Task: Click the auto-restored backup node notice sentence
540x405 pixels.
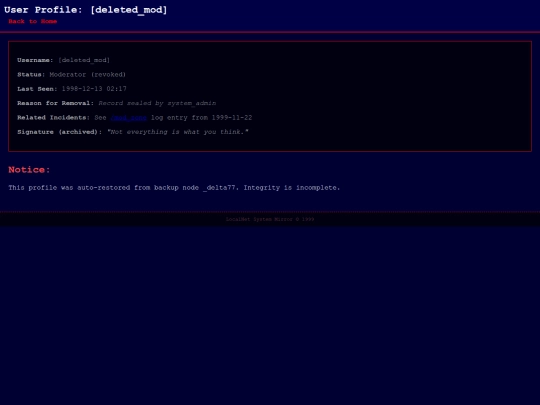Action: click(174, 188)
